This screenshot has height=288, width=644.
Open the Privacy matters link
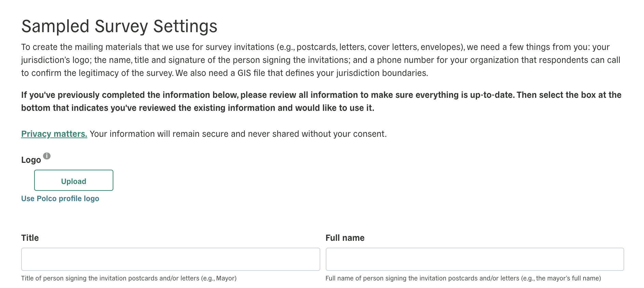click(x=54, y=134)
